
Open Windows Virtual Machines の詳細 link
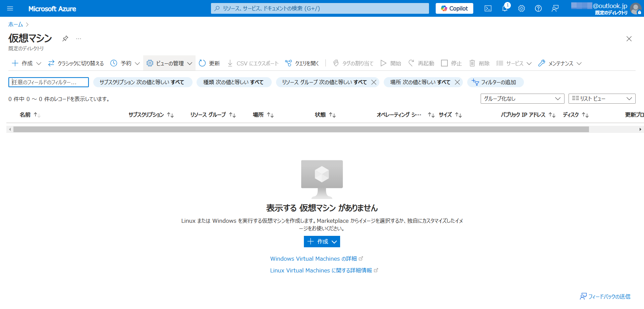(313, 259)
